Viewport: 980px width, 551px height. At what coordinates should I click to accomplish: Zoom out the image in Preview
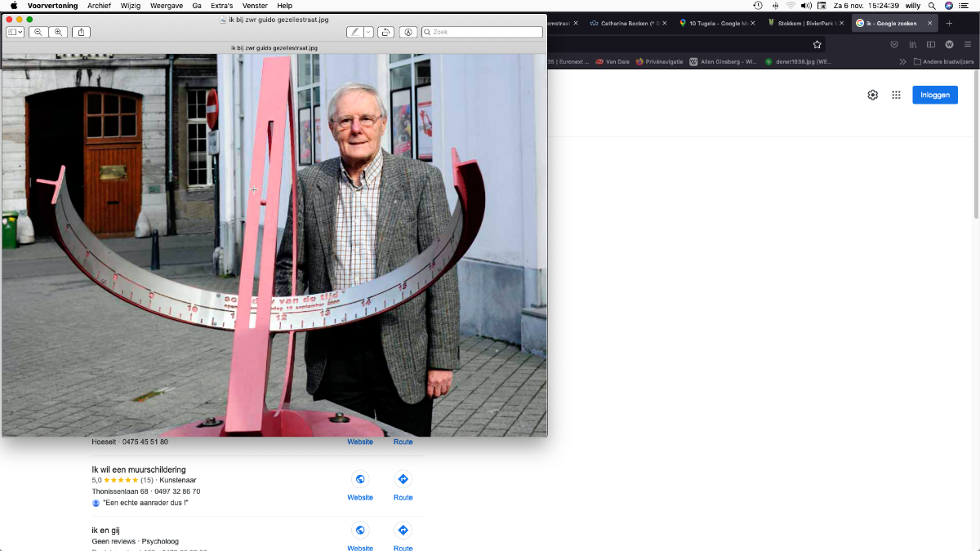click(38, 32)
